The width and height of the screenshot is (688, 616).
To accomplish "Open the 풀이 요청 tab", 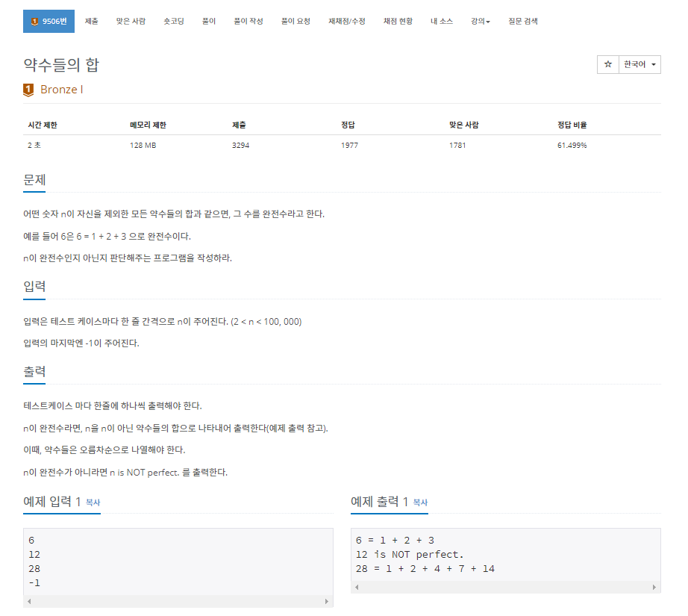I will click(295, 21).
